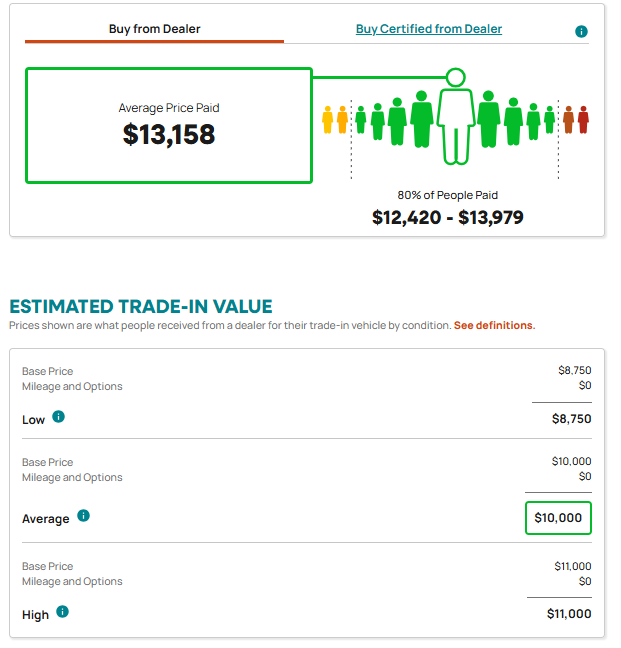Viewport: 621px width, 648px height.
Task: Click the $13,158 Average Price Paid box
Action: [x=169, y=125]
